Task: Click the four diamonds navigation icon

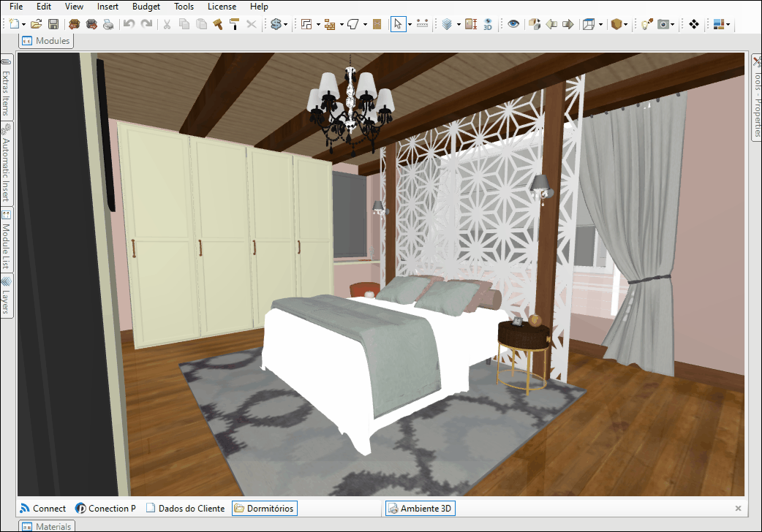Action: (x=693, y=24)
